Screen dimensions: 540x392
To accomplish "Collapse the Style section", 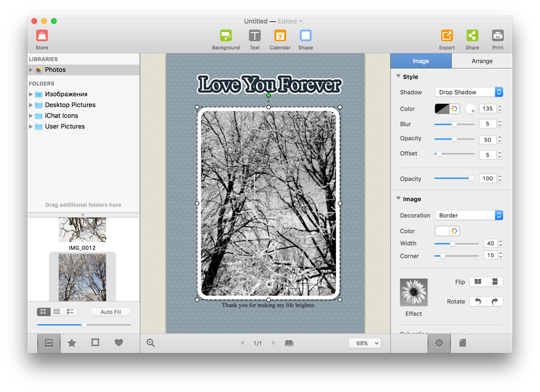I will coord(398,76).
